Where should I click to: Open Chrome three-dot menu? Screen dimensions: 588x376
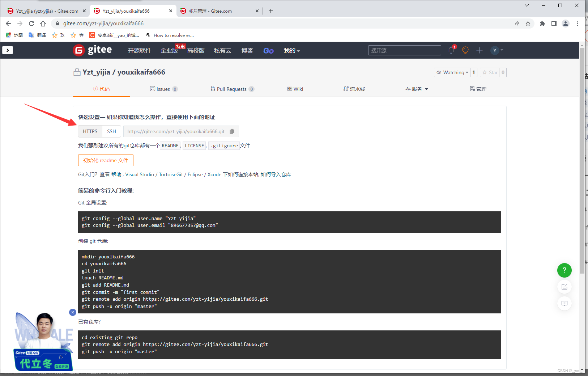coord(577,24)
